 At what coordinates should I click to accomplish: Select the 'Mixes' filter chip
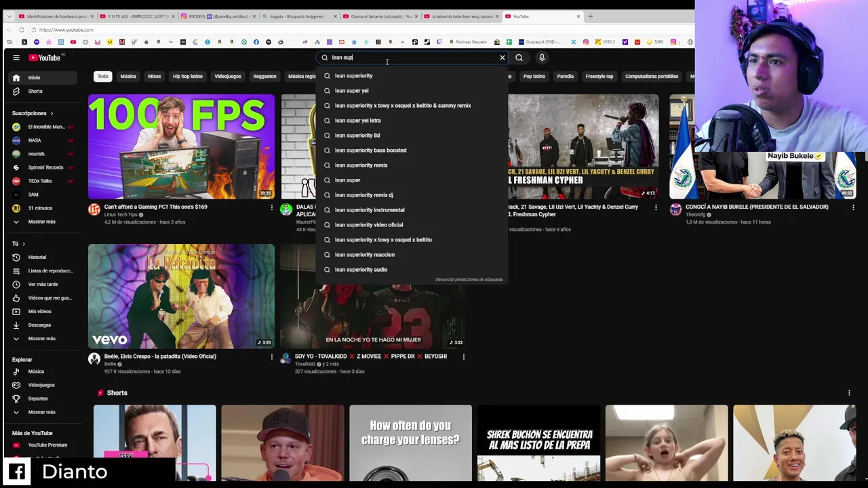pyautogui.click(x=155, y=77)
